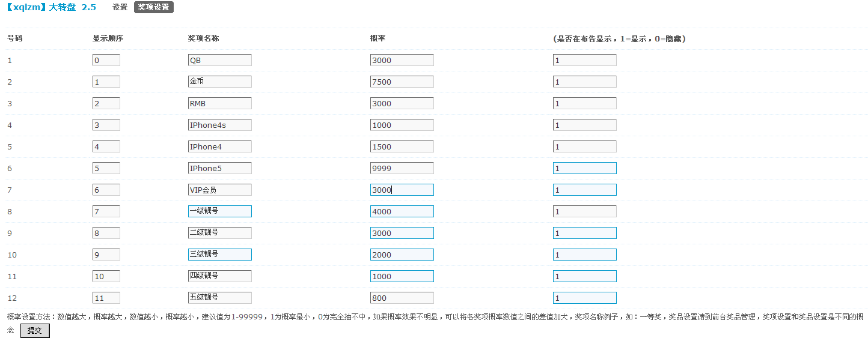Image resolution: width=868 pixels, height=347 pixels.
Task: Click row number 6 in 号码 column
Action: point(10,168)
